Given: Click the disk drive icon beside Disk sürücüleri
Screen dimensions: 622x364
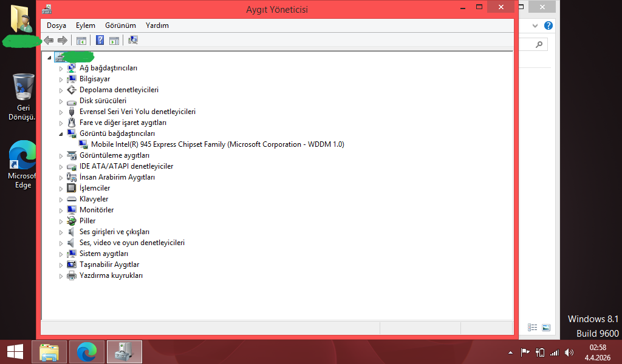Looking at the screenshot, I should point(72,101).
